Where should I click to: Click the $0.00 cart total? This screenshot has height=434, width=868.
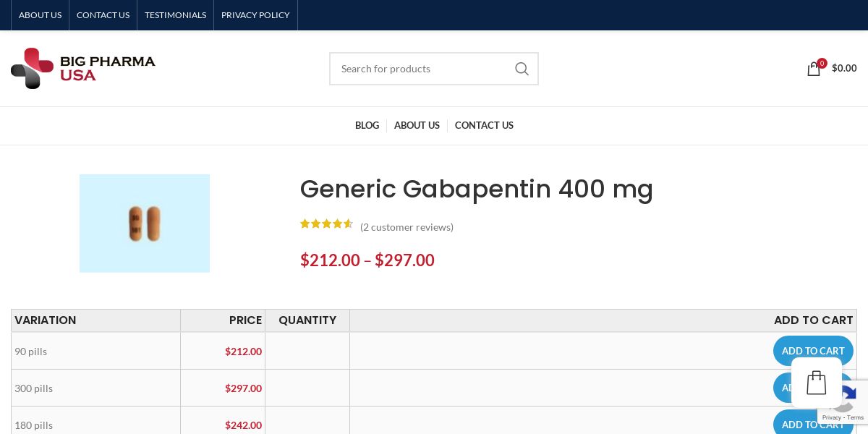(844, 68)
